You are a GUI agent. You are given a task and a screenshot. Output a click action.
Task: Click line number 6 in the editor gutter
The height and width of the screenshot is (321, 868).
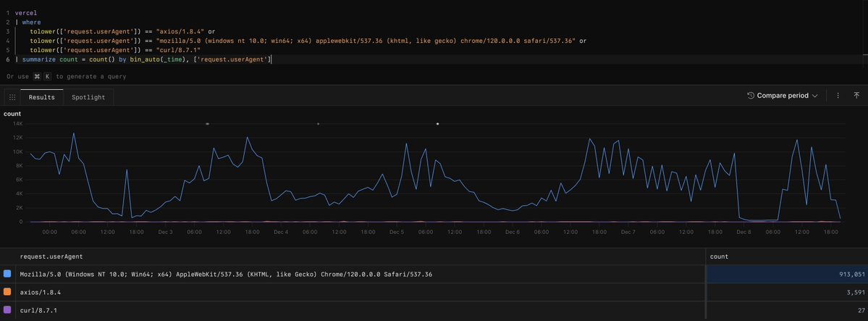pos(8,59)
